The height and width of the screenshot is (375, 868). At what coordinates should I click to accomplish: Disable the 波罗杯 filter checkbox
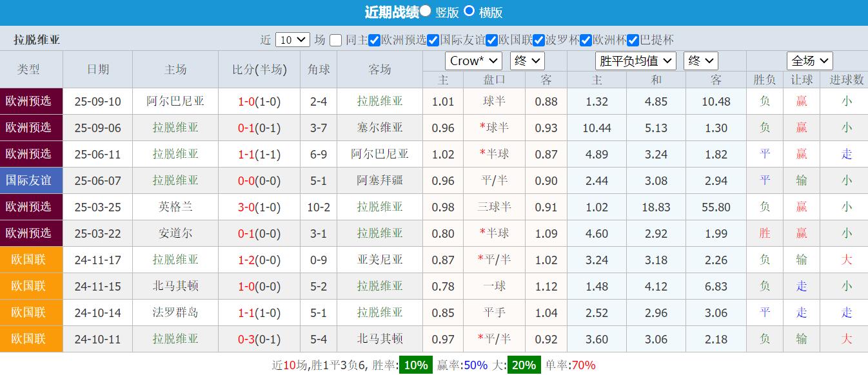coord(538,39)
